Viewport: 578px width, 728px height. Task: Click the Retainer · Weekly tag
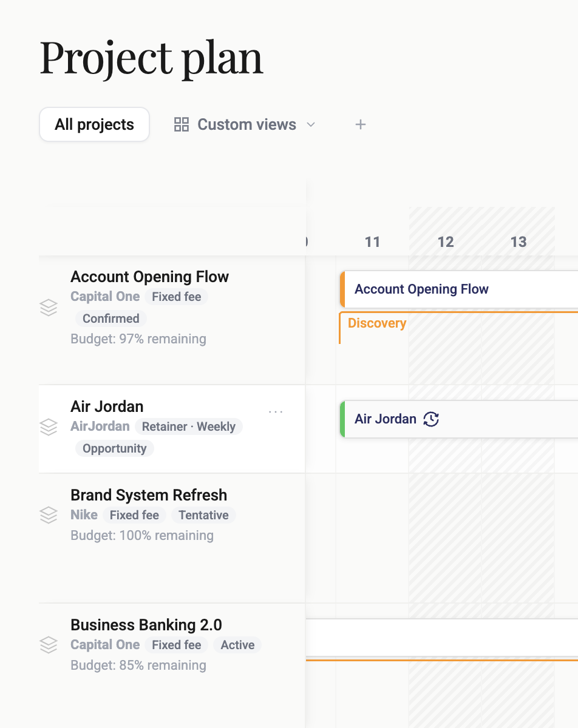click(189, 426)
